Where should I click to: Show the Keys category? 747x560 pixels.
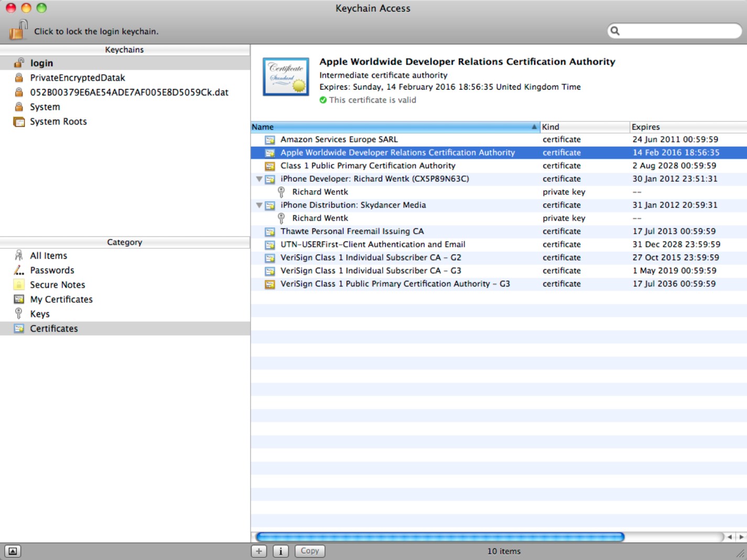point(125,314)
